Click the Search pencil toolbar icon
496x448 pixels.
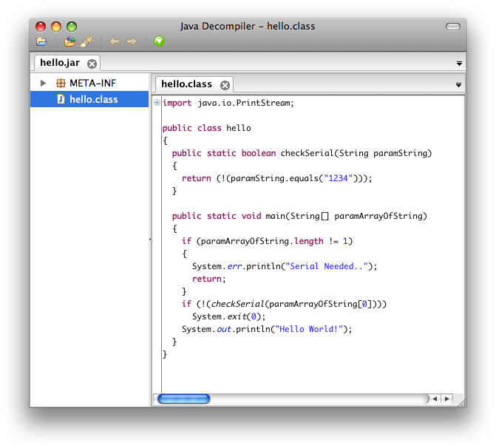(86, 41)
